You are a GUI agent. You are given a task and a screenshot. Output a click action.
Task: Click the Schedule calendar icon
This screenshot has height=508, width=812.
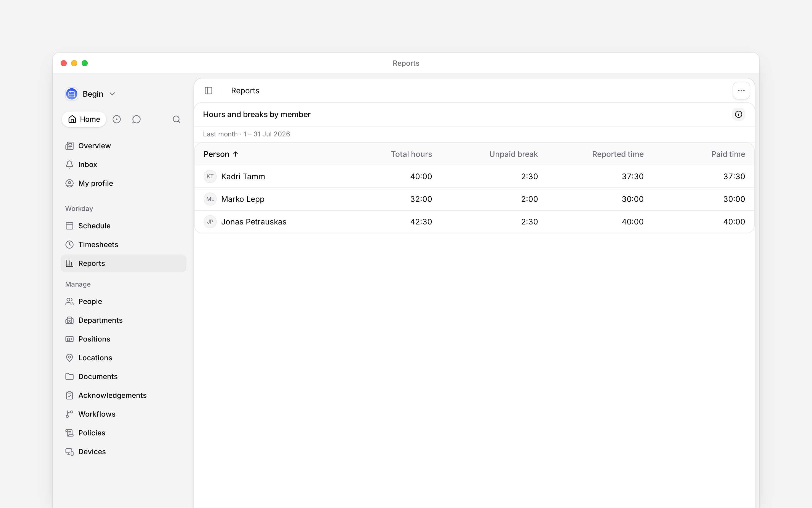point(70,226)
